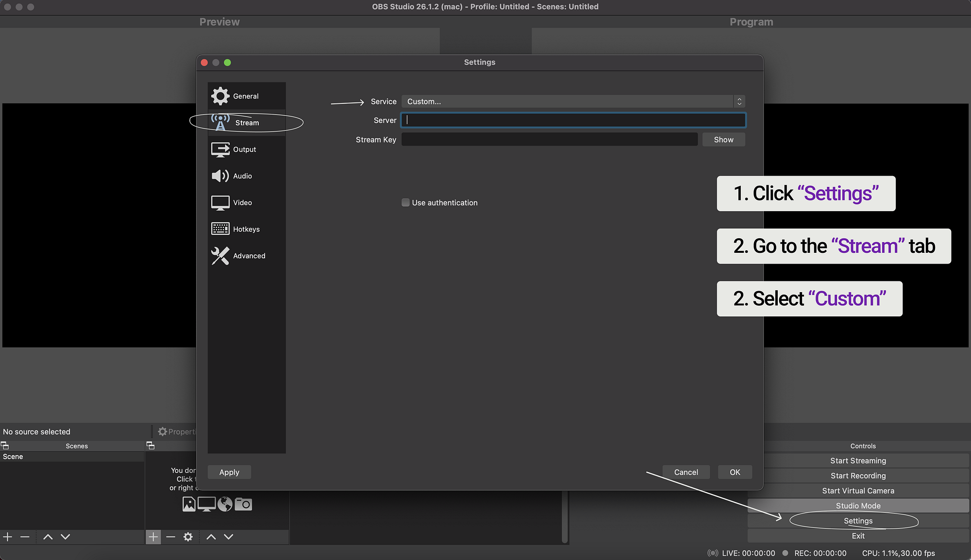Click Exit in the Controls dock

pos(858,536)
